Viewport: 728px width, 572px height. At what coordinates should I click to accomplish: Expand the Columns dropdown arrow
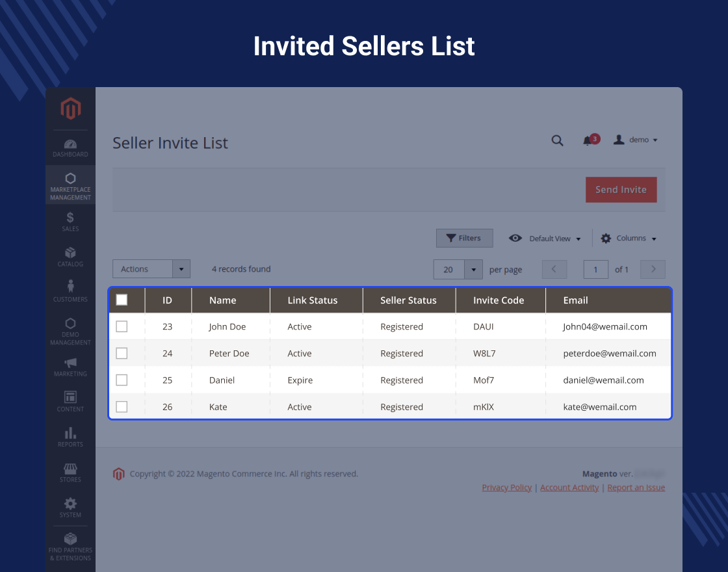(654, 239)
